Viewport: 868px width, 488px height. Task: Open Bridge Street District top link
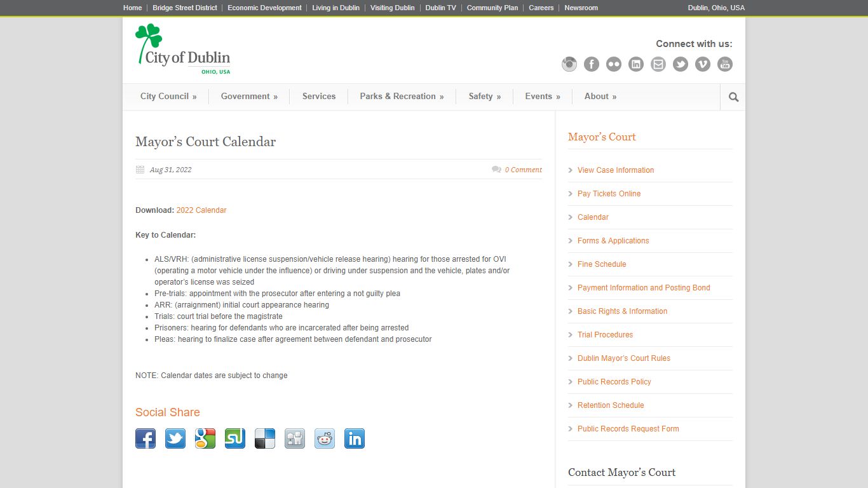[x=185, y=8]
